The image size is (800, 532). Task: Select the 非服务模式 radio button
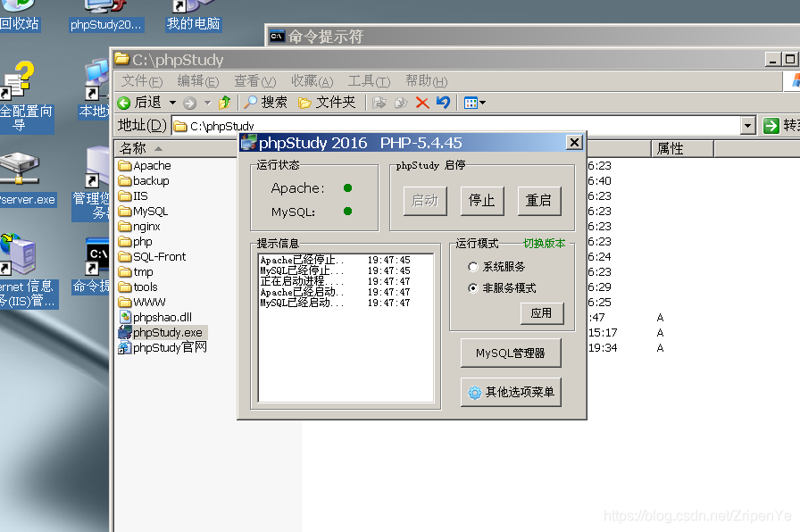pos(473,288)
